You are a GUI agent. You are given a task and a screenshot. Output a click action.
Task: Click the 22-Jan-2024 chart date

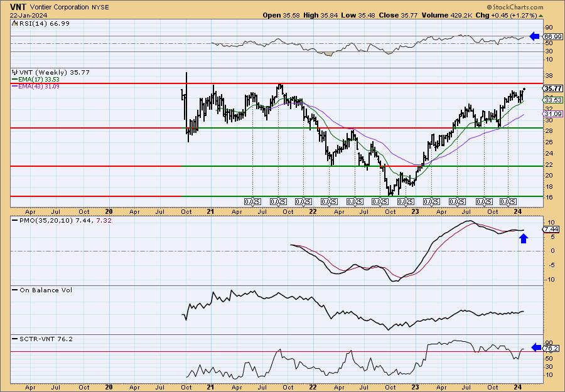pyautogui.click(x=29, y=16)
